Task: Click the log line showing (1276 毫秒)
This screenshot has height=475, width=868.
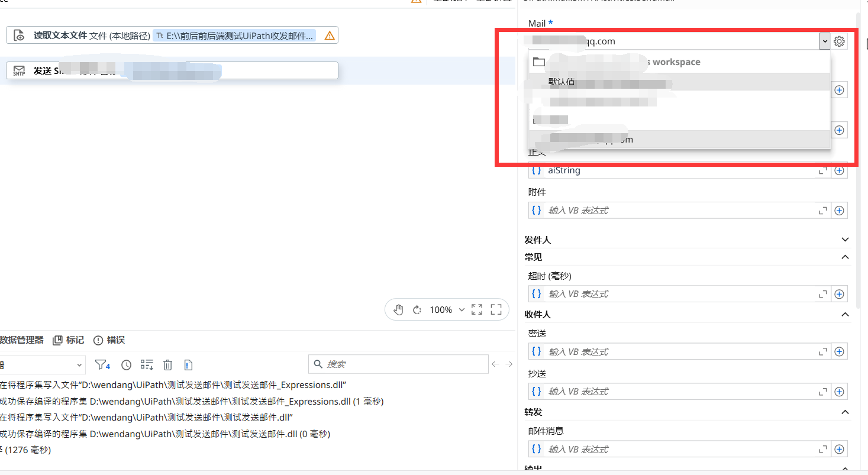Action: click(25, 450)
